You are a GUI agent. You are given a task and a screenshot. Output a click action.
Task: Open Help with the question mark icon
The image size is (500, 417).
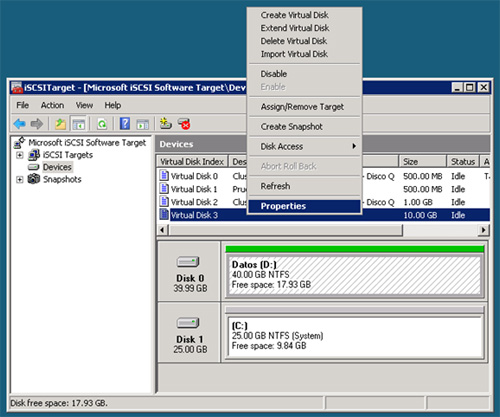click(125, 124)
